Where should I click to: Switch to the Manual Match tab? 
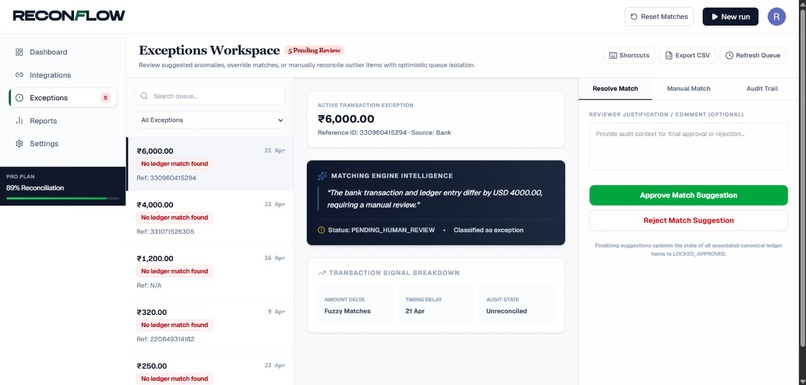(x=688, y=88)
